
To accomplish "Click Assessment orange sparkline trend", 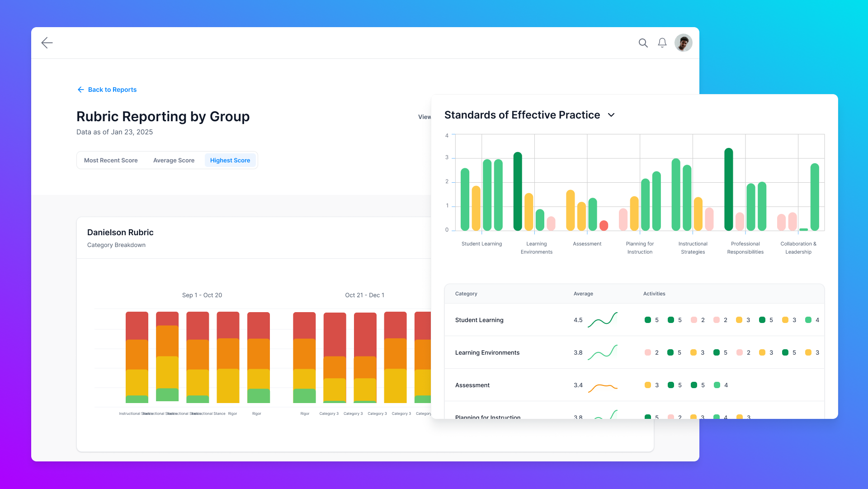I will click(603, 387).
